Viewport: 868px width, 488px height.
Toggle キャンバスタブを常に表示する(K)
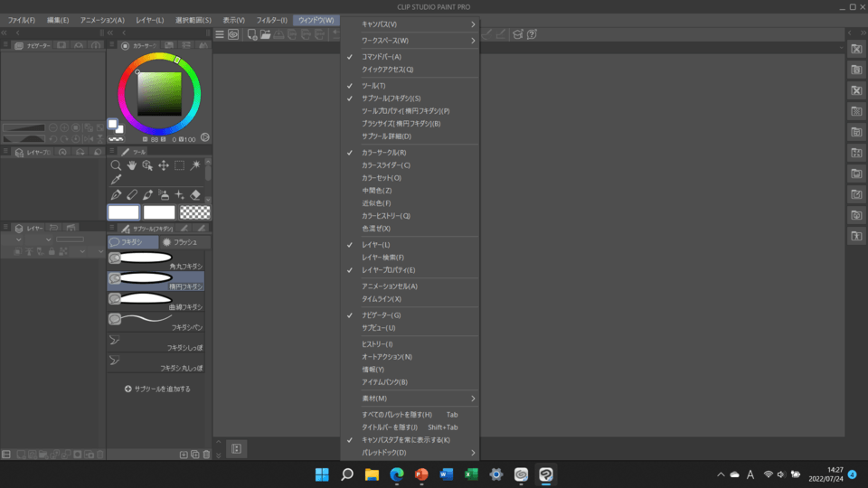click(x=410, y=440)
